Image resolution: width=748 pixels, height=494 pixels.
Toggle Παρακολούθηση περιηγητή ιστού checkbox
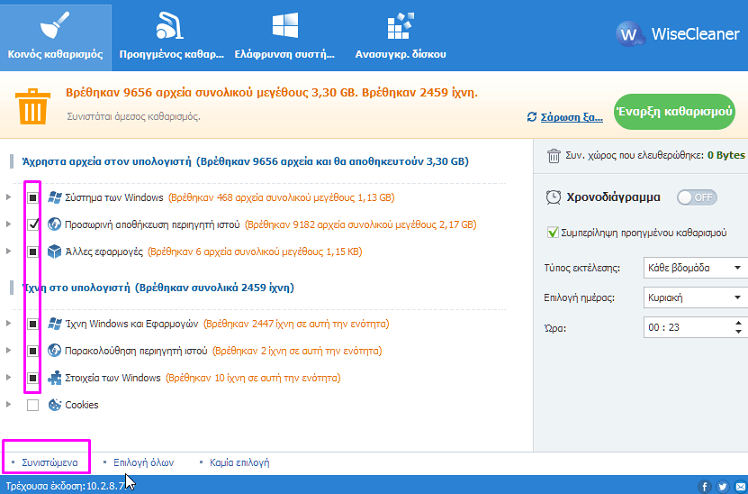[32, 351]
